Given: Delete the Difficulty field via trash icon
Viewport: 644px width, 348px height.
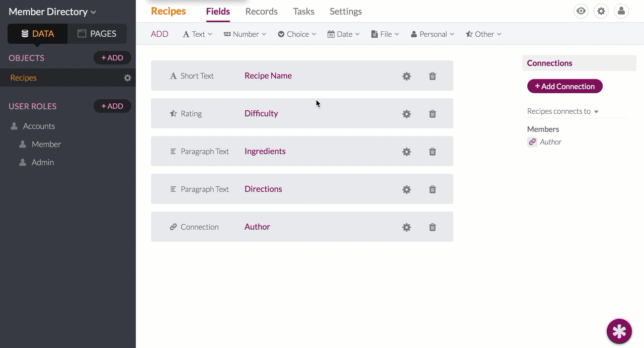Looking at the screenshot, I should [x=432, y=114].
